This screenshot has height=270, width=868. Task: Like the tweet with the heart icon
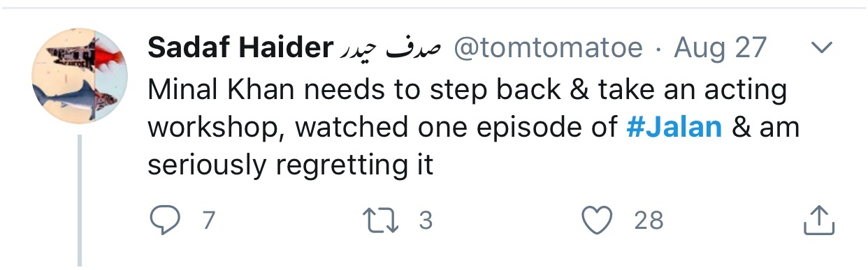[598, 221]
